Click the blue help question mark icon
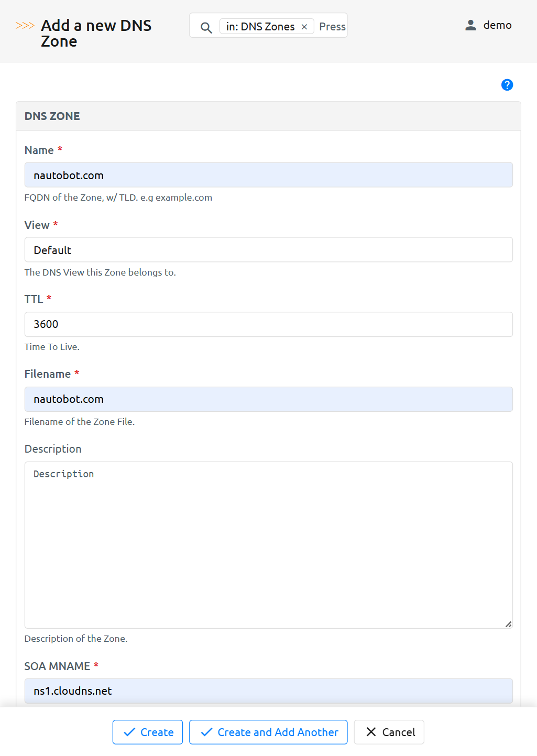Viewport: 537px width, 756px height. (507, 84)
